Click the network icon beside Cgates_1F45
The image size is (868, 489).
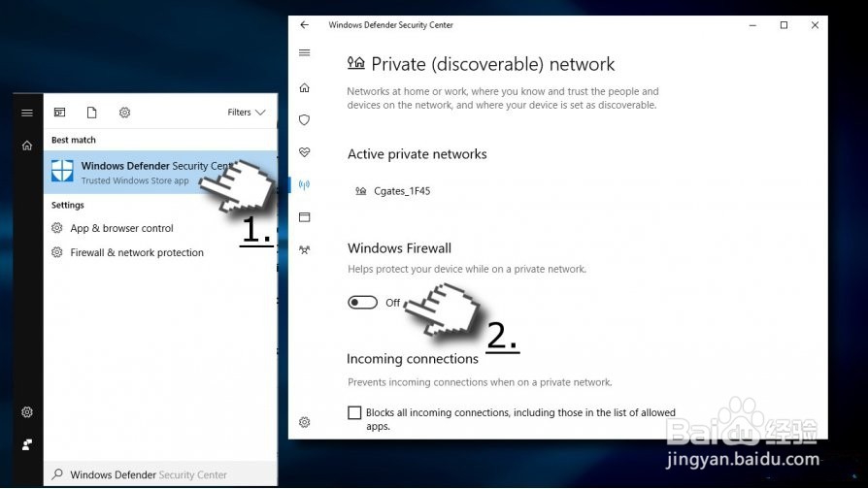coord(361,191)
